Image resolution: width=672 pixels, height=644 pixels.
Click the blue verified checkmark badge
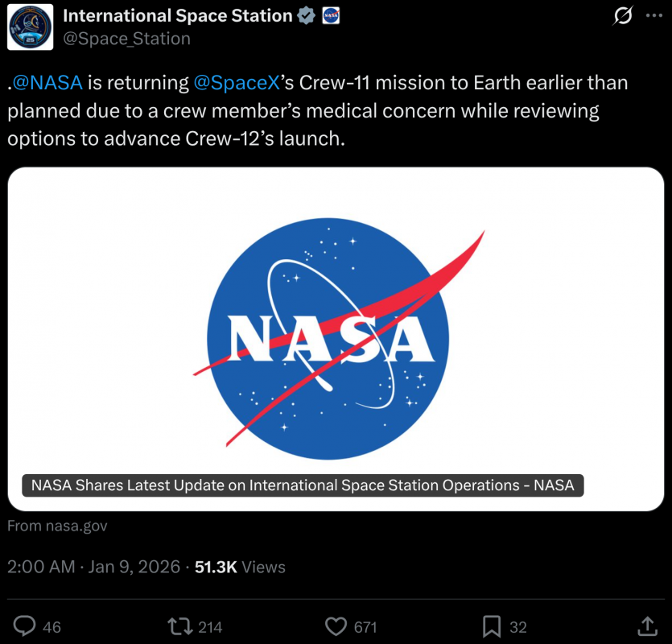pyautogui.click(x=307, y=14)
